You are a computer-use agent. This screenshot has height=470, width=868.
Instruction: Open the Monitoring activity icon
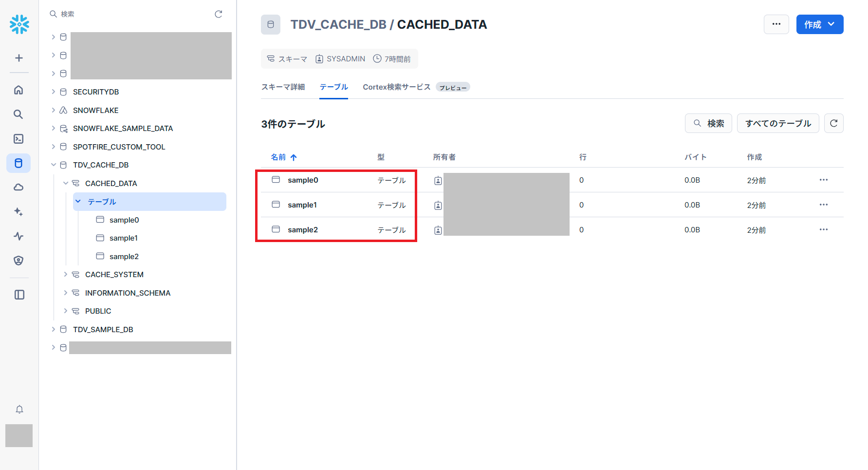tap(18, 236)
